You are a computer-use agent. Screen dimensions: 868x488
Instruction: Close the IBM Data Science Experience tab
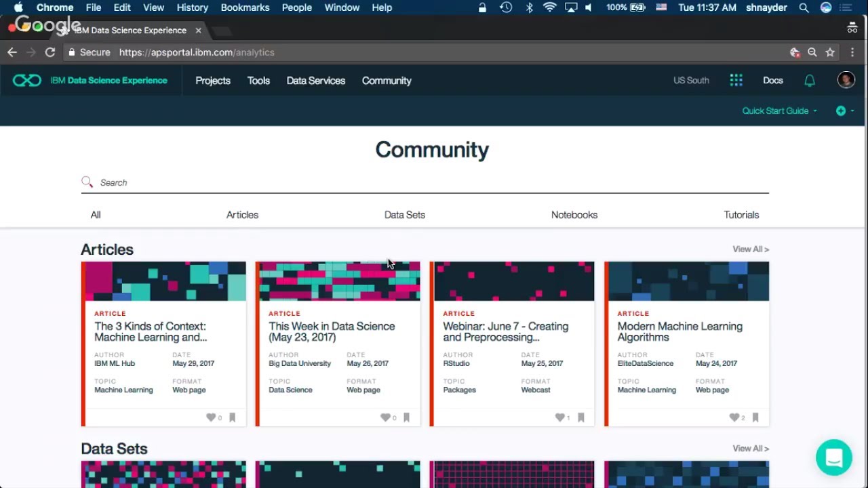coord(198,30)
